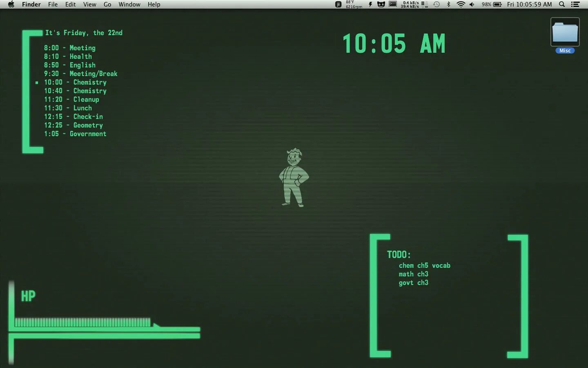
Task: Click the Vault Boy figure on the desktop
Action: (x=294, y=177)
